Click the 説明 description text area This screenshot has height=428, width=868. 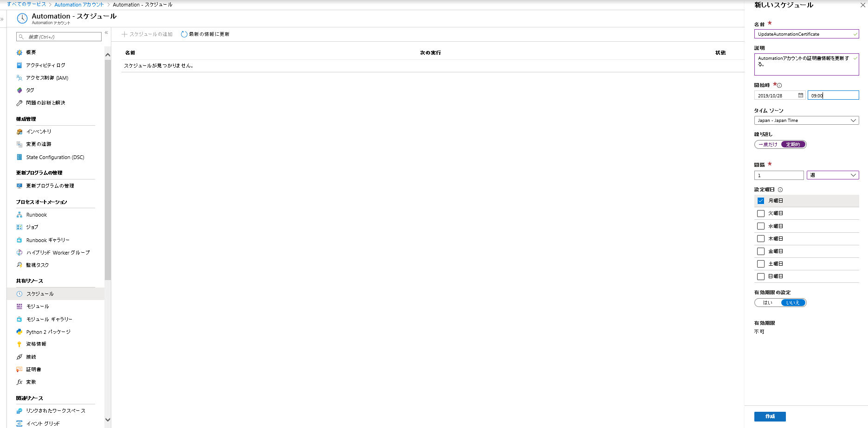[807, 64]
